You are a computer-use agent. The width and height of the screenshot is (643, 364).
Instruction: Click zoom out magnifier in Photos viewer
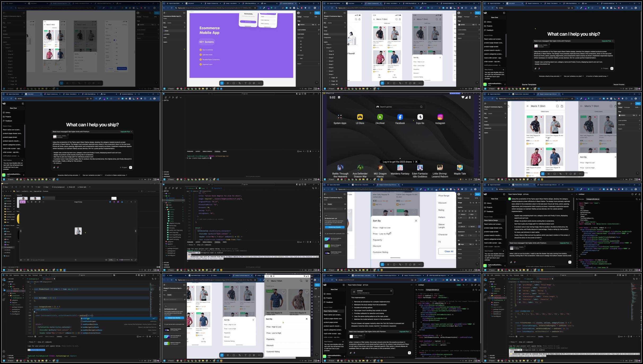[x=117, y=260]
